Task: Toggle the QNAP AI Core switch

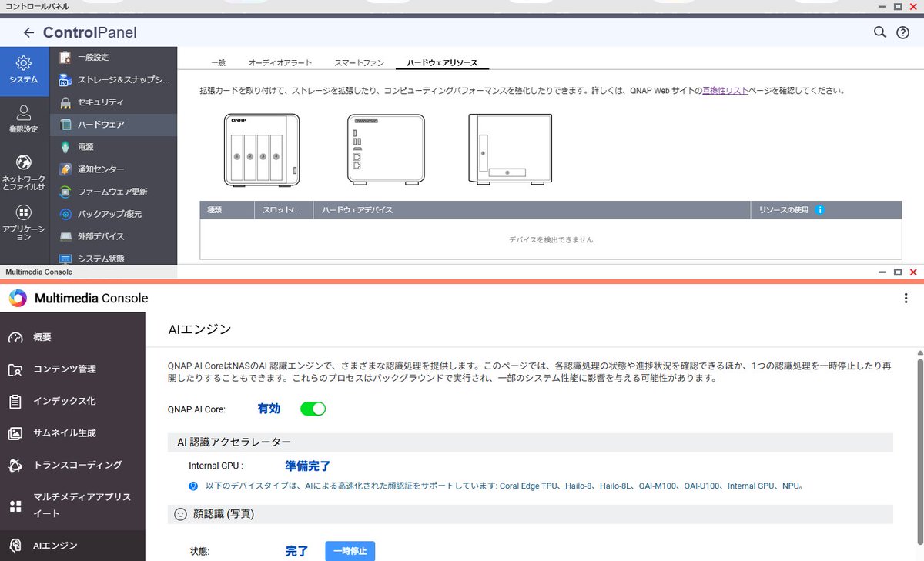Action: pyautogui.click(x=313, y=409)
